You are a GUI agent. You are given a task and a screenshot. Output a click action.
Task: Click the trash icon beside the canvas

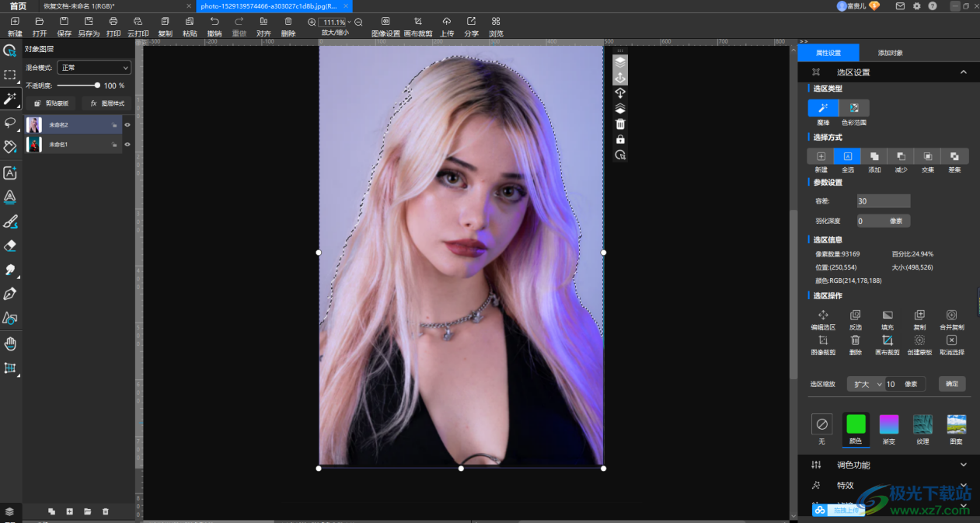[620, 124]
